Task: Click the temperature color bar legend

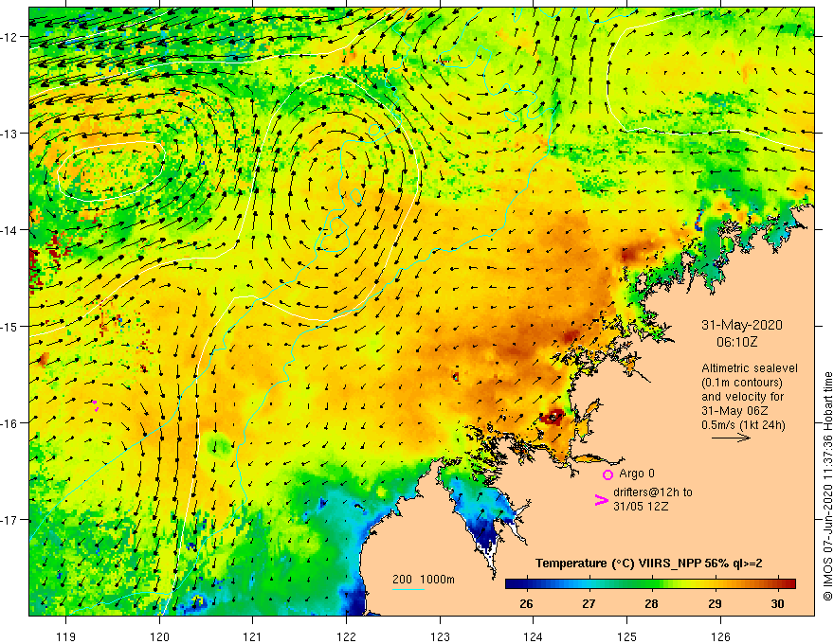Action: [x=650, y=584]
